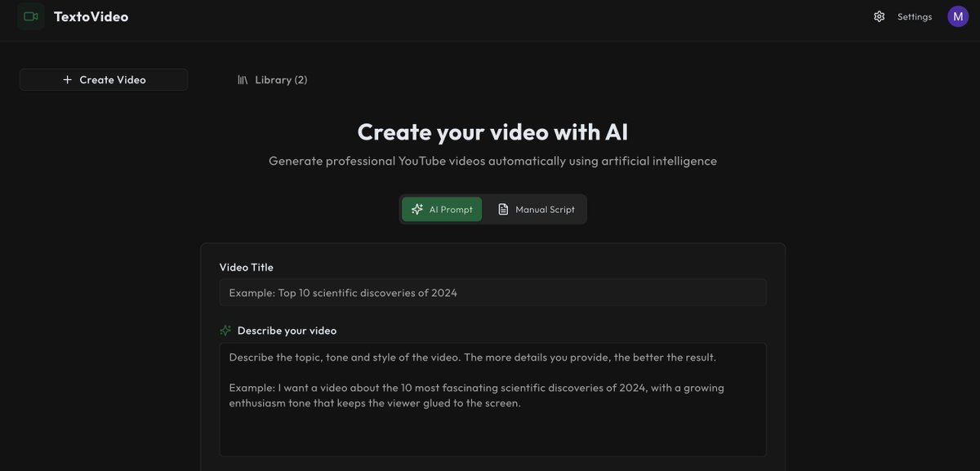Click the 'Describe your video' label text

coord(287,331)
